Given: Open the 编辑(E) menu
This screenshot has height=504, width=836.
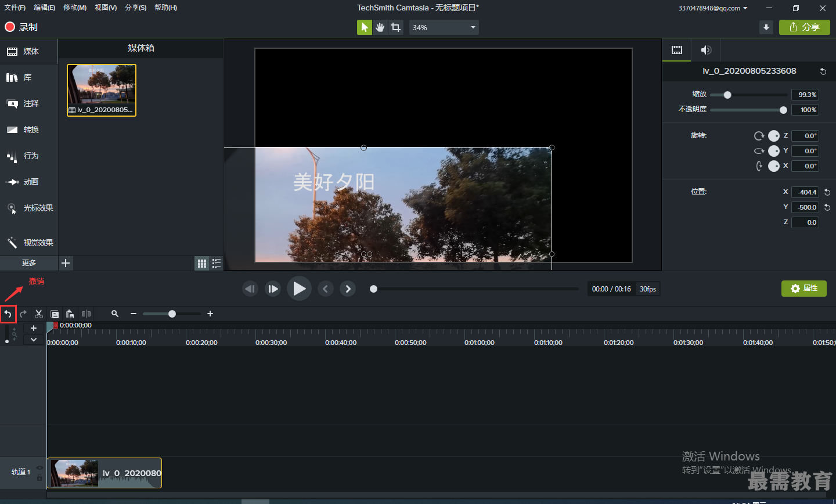Looking at the screenshot, I should click(45, 8).
